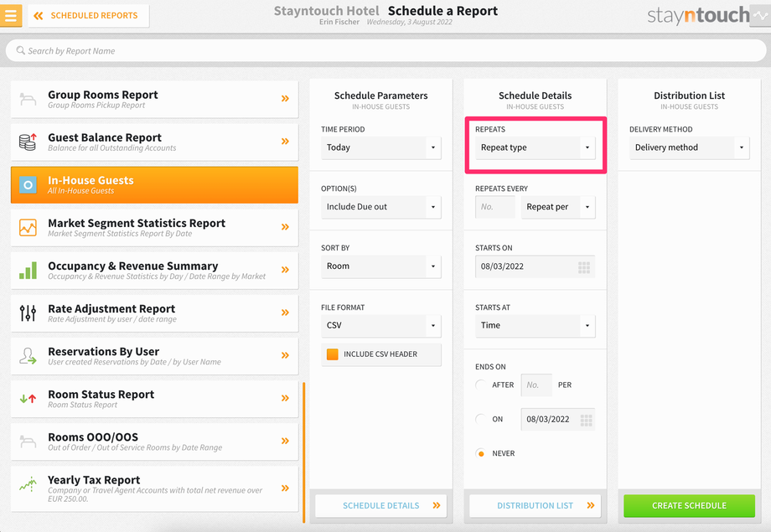Screen dimensions: 771x532
Task: Click the staytouch logo
Action: pyautogui.click(x=698, y=16)
